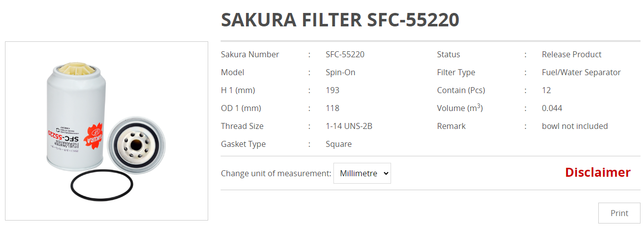Click the H 1 (mm) value 193
Screen dimensions: 644x232
[x=332, y=90]
